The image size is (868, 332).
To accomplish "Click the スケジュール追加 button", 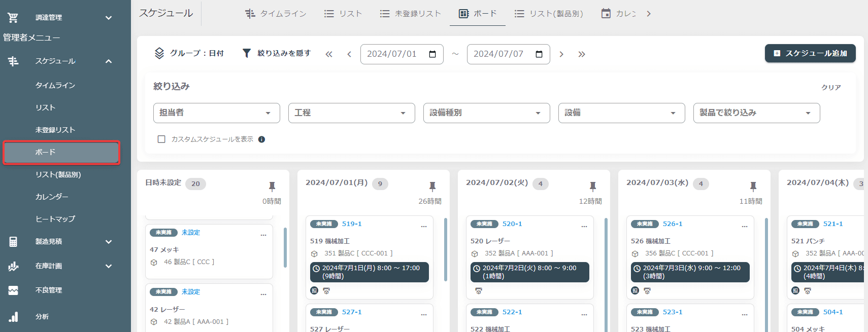I will tap(810, 53).
